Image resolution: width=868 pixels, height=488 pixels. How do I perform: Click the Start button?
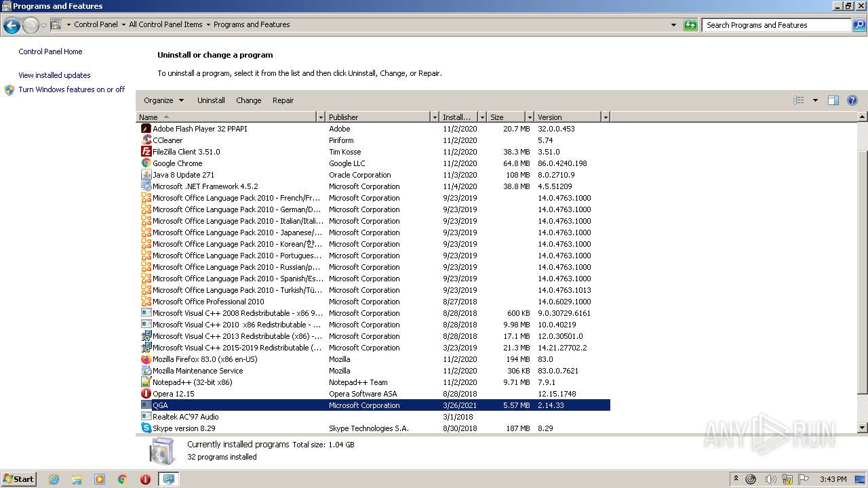18,479
